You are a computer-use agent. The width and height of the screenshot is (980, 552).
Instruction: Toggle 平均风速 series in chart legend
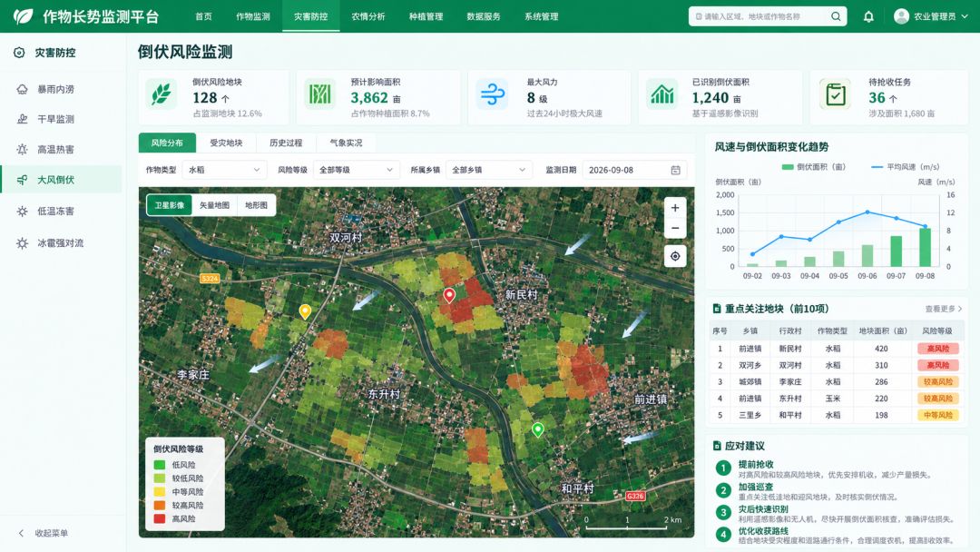click(905, 167)
